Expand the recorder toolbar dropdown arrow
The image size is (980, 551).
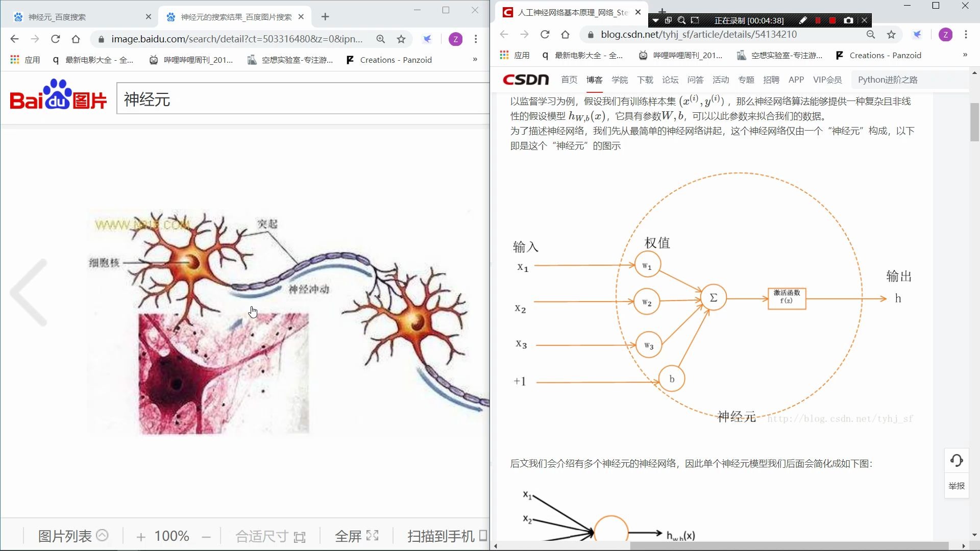656,21
